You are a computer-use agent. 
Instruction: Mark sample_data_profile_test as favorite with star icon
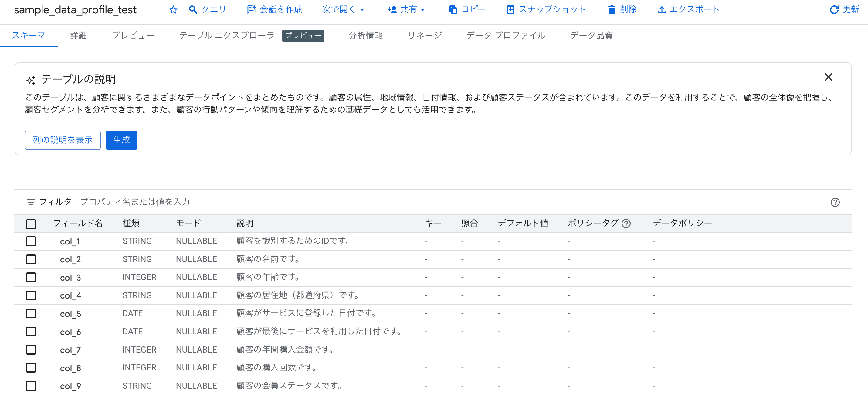(173, 9)
